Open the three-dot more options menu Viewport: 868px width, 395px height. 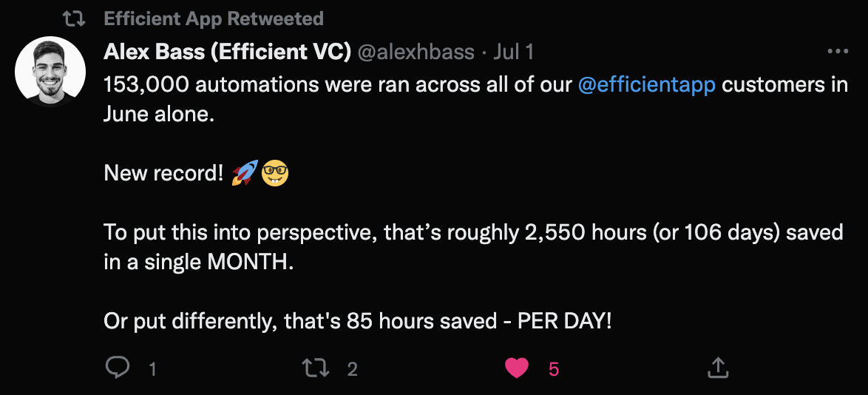[838, 52]
